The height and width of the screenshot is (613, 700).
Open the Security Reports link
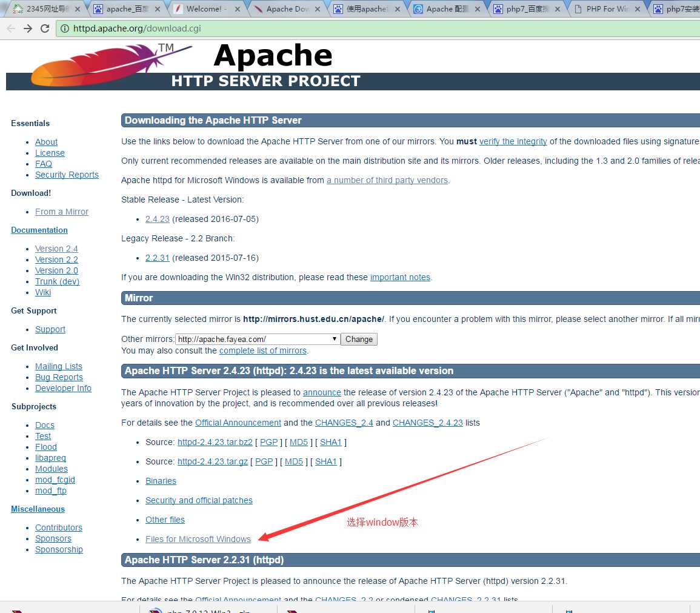click(67, 175)
